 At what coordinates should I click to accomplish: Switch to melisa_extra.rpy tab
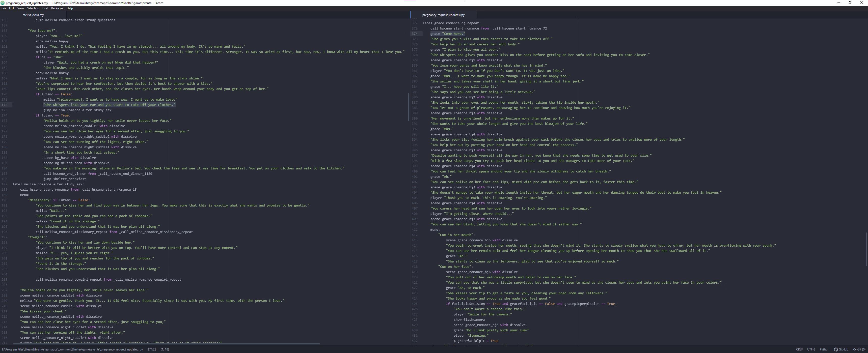click(x=33, y=15)
